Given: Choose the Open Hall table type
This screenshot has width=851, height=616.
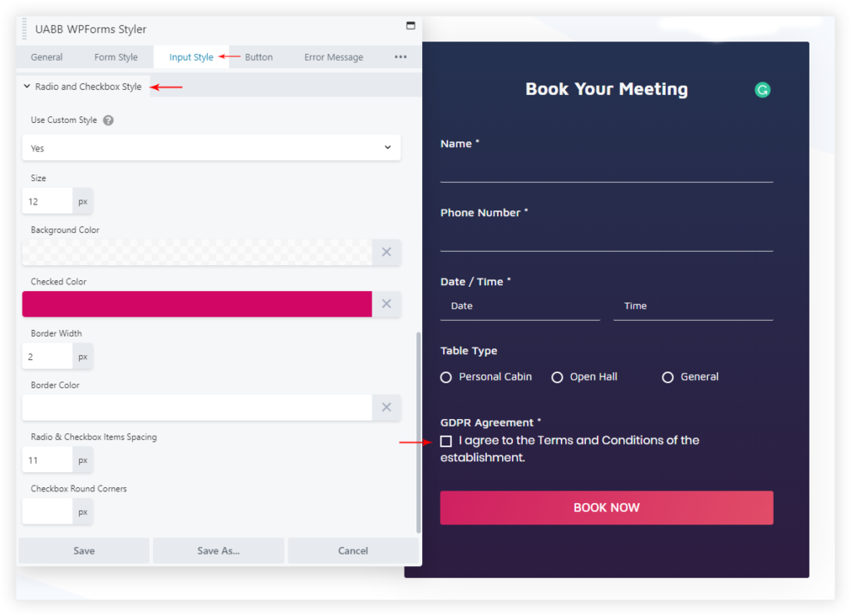Looking at the screenshot, I should 558,377.
